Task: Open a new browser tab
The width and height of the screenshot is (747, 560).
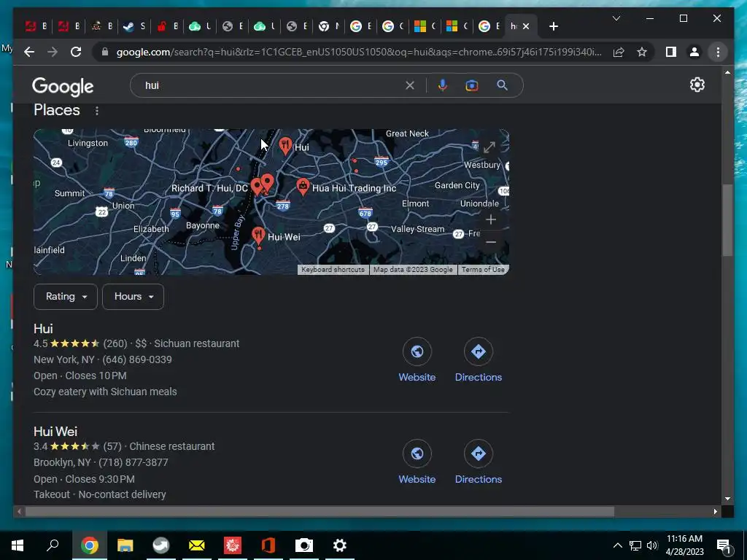Action: 553,27
